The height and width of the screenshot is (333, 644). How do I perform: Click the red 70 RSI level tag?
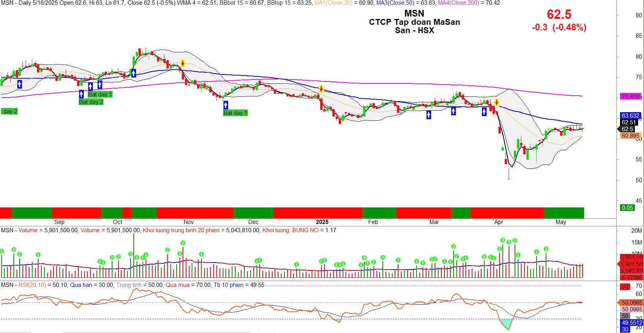click(x=625, y=287)
